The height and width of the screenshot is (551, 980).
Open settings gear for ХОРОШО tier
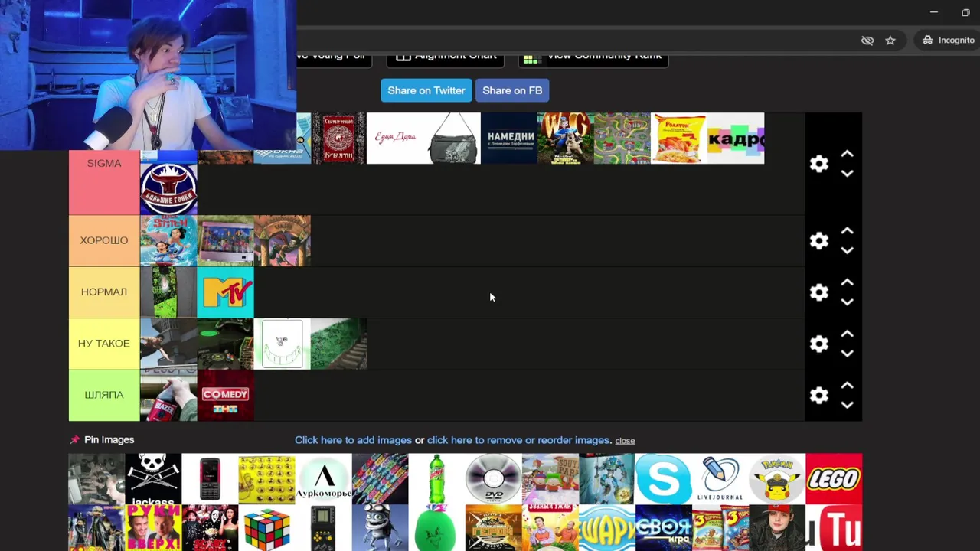click(x=819, y=241)
